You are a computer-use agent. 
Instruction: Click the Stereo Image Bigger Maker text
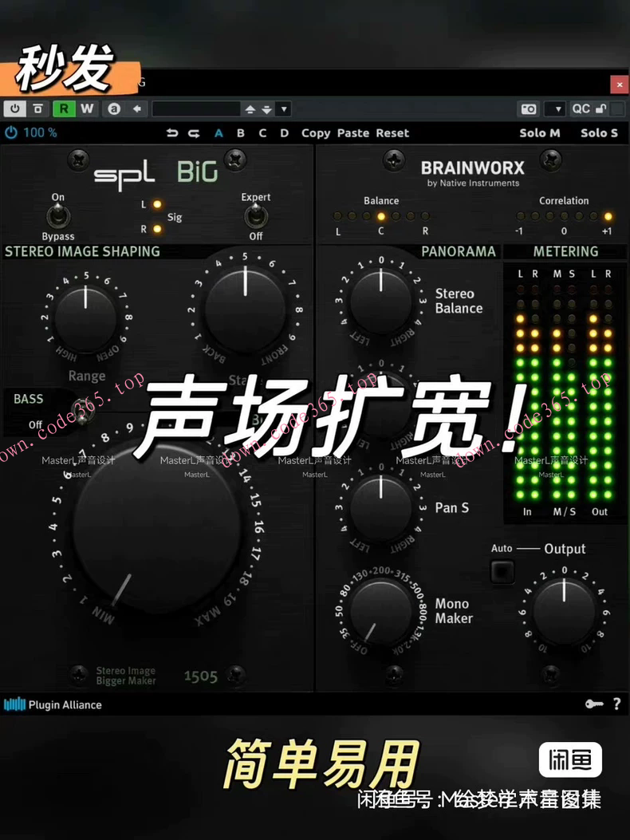click(x=126, y=676)
